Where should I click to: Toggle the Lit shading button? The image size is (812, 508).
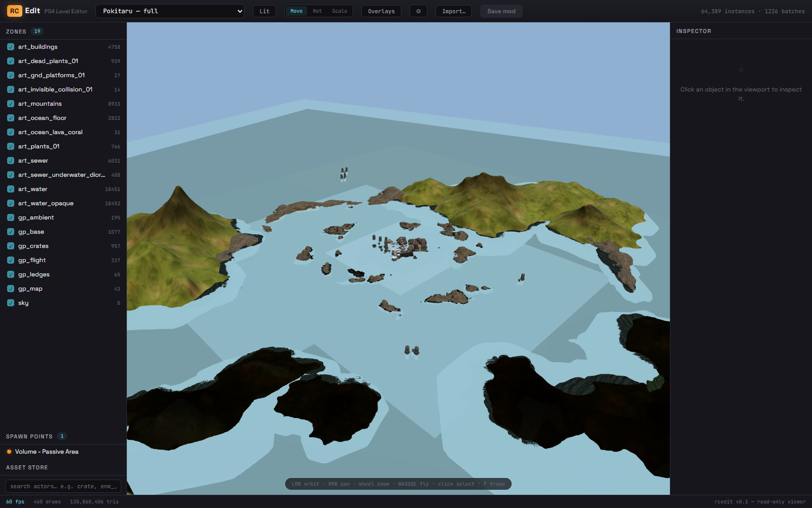pyautogui.click(x=264, y=11)
